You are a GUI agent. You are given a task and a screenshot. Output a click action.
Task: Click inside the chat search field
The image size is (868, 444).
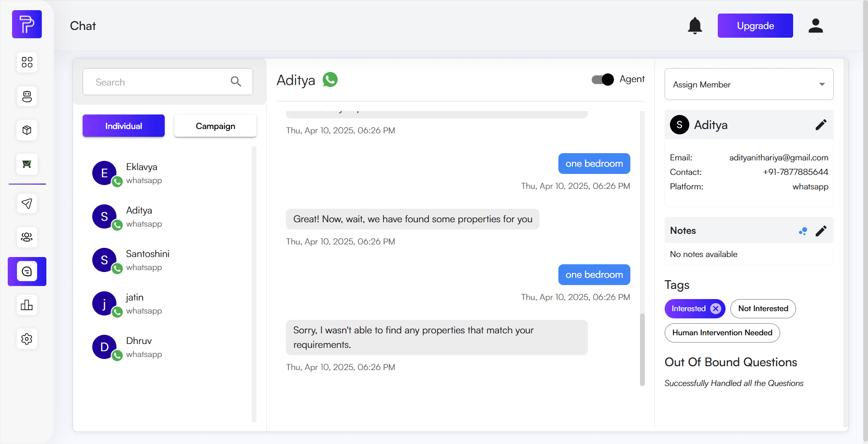tap(159, 82)
